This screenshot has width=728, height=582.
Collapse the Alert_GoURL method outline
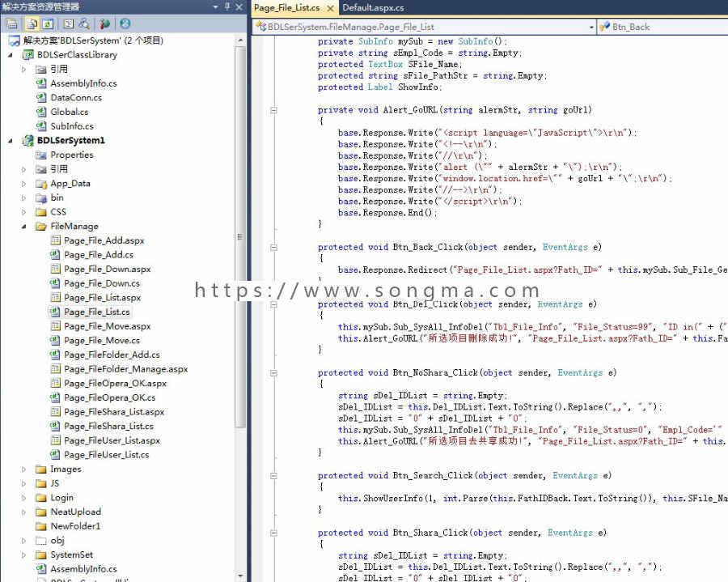click(x=273, y=110)
